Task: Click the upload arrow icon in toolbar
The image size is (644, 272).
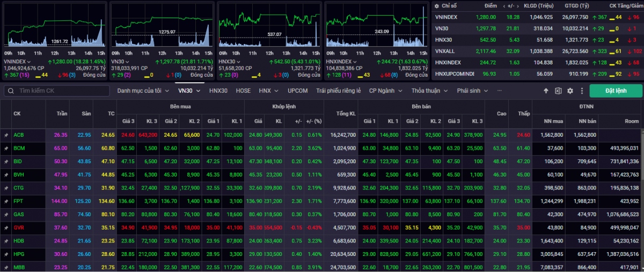Action: 546,91
